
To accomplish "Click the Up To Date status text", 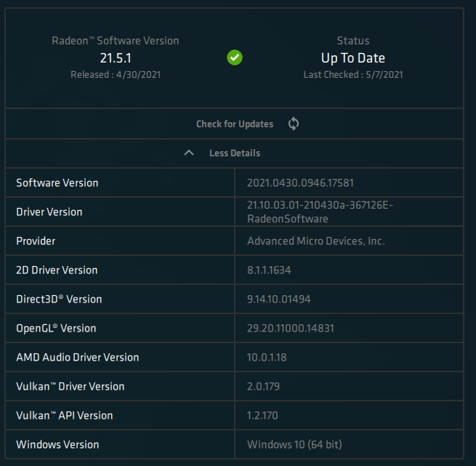I will [x=353, y=58].
